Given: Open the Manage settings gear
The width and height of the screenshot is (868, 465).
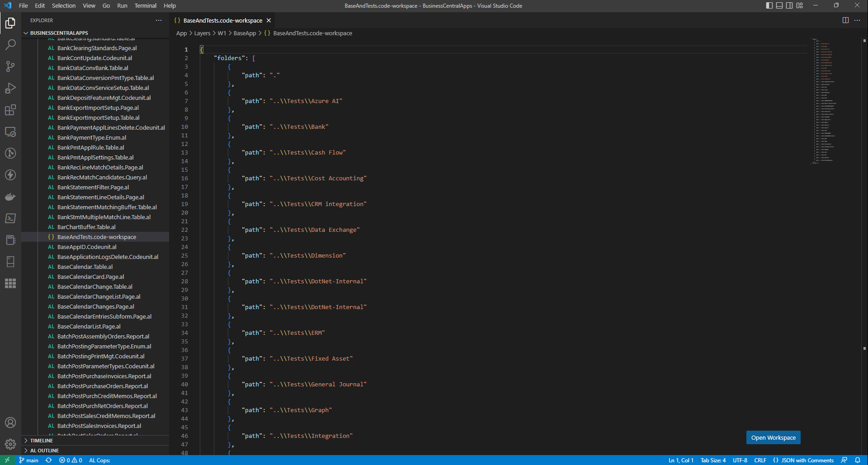Looking at the screenshot, I should [x=10, y=444].
